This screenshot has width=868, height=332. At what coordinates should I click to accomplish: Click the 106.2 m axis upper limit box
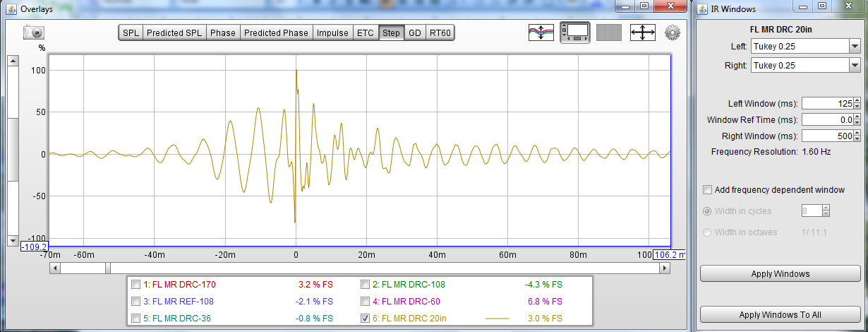[x=670, y=254]
